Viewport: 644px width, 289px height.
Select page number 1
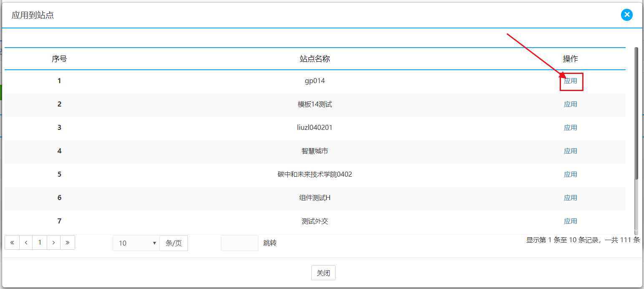coord(40,243)
